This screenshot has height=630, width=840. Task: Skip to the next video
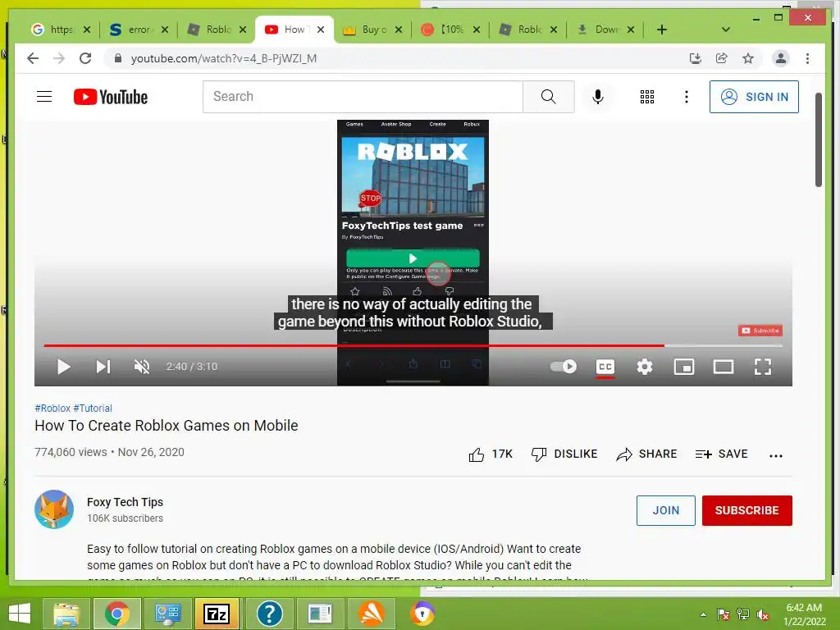click(x=103, y=367)
